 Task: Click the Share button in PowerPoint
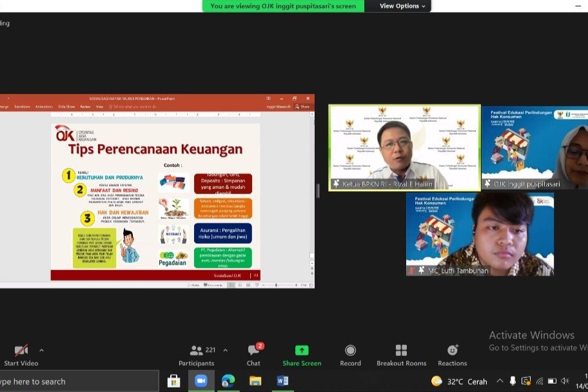click(x=302, y=107)
